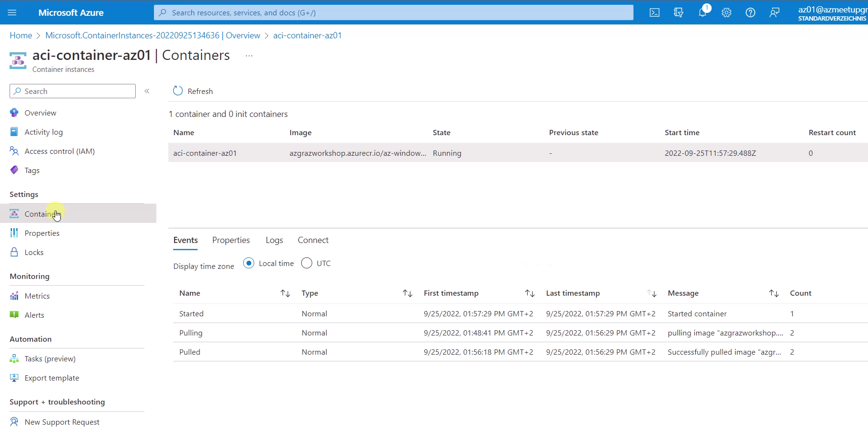Sort by Last timestamp arrows
868x428 pixels.
tap(652, 293)
